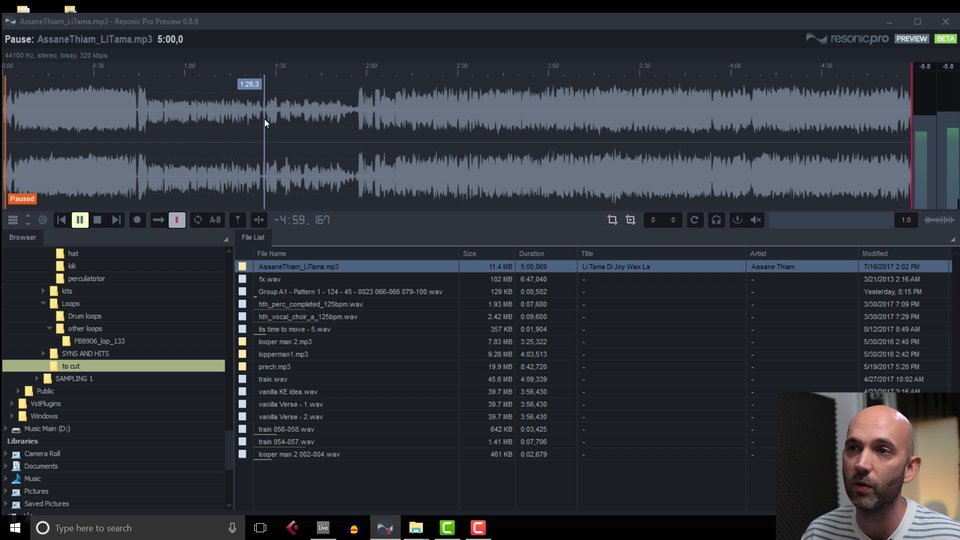Image resolution: width=960 pixels, height=540 pixels.
Task: Select file hth_perc_completed_125bpm.wav
Action: click(x=310, y=304)
